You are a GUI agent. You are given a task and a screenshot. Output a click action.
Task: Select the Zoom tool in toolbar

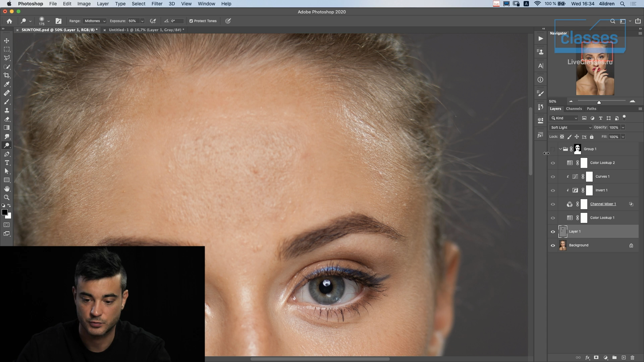point(6,197)
